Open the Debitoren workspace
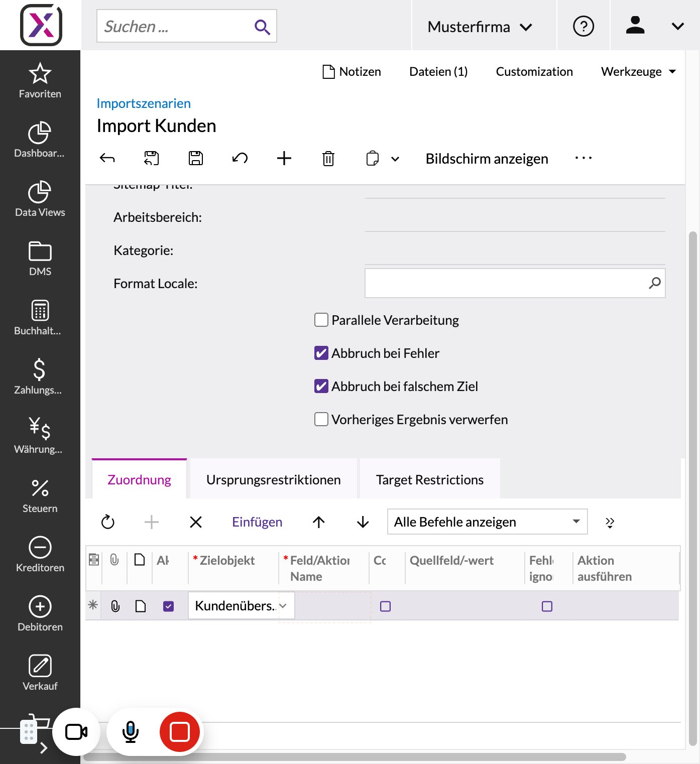Viewport: 700px width, 764px height. coord(40,614)
